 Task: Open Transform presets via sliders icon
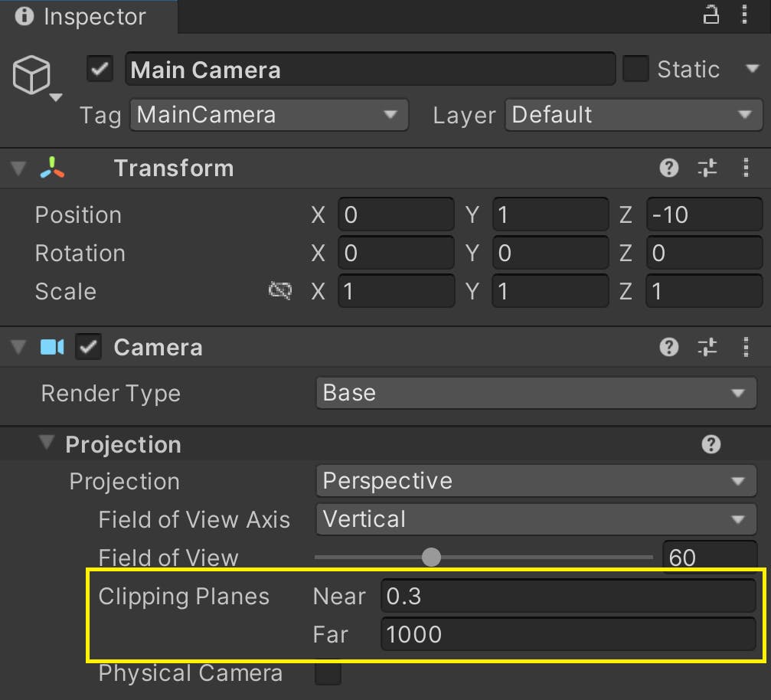(707, 168)
